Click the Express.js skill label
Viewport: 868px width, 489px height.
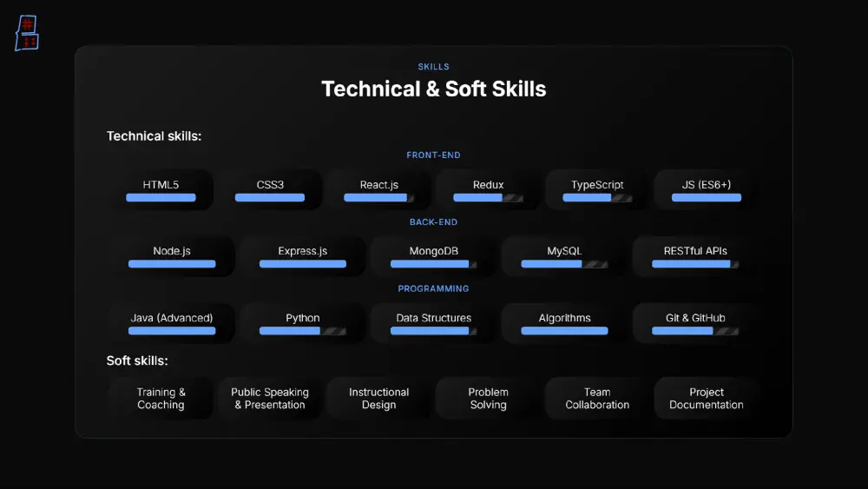pyautogui.click(x=302, y=251)
